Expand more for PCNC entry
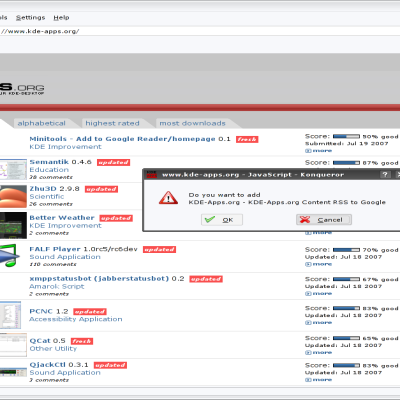This screenshot has width=400, height=400. click(319, 322)
